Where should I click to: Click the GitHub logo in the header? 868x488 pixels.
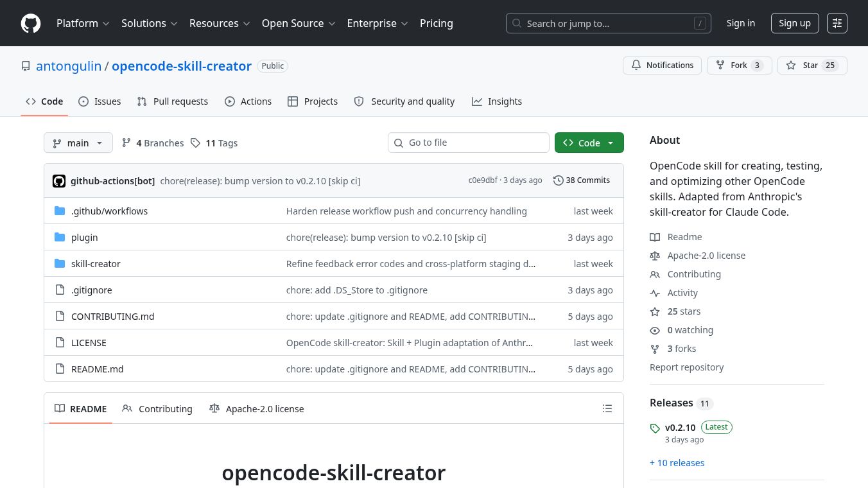pos(31,23)
